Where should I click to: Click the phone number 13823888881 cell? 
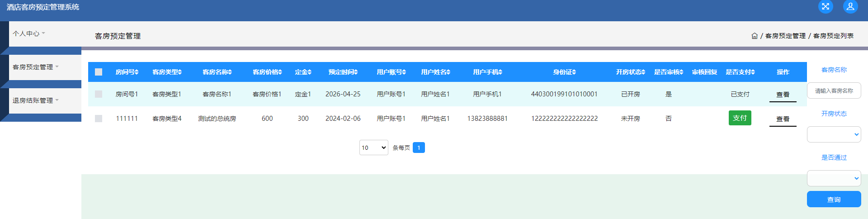point(487,119)
